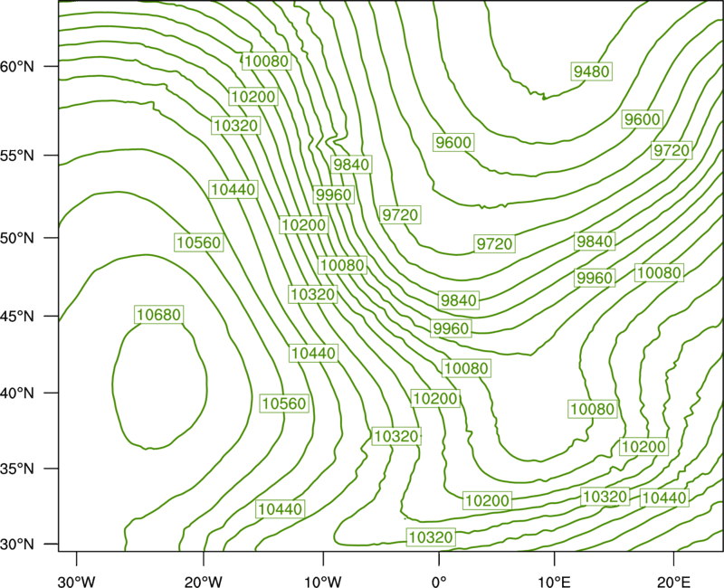
Task: Click the 10°W longitude axis label
Action: pos(323,582)
